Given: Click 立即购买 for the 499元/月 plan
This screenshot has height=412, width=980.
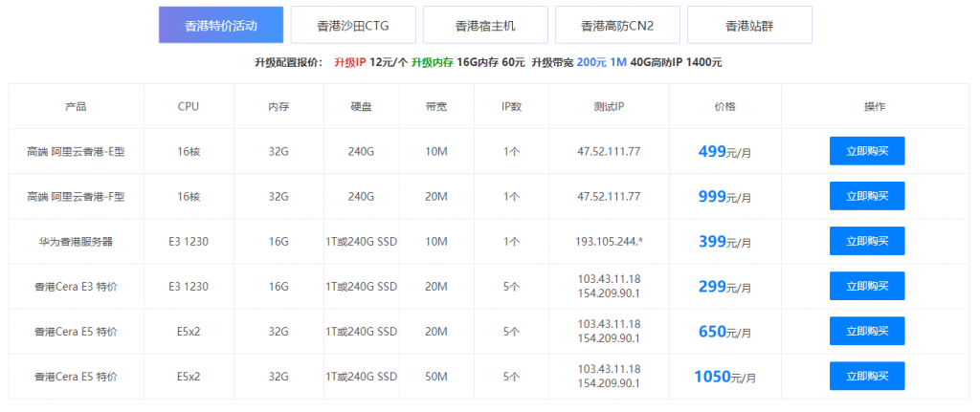Looking at the screenshot, I should pos(867,151).
